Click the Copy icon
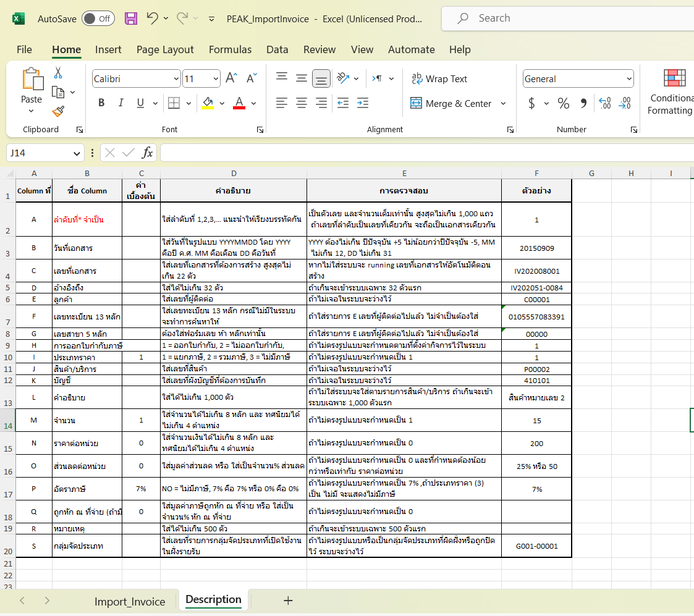 coord(58,92)
